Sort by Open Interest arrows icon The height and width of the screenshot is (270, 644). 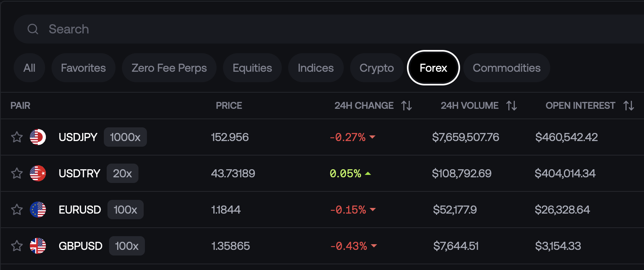click(629, 106)
